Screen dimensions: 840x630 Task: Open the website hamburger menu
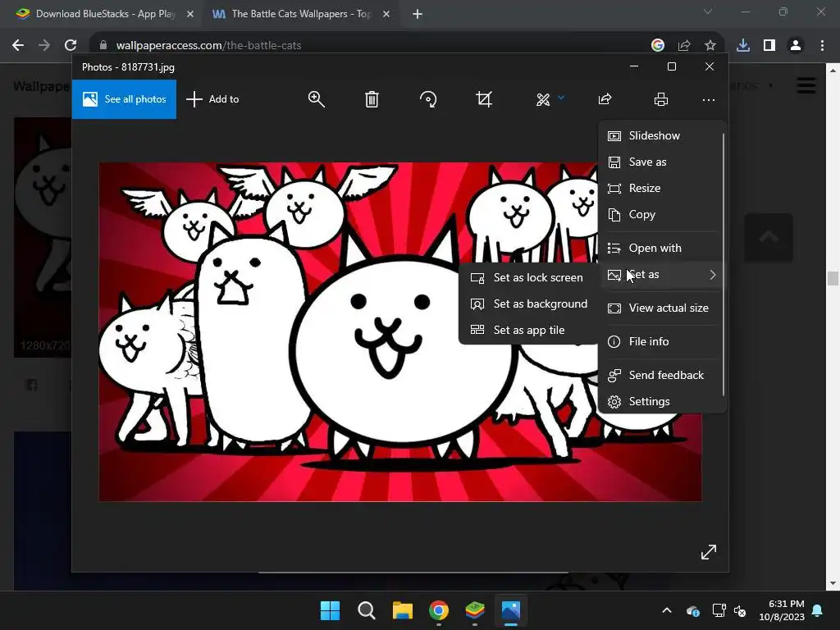[x=806, y=85]
